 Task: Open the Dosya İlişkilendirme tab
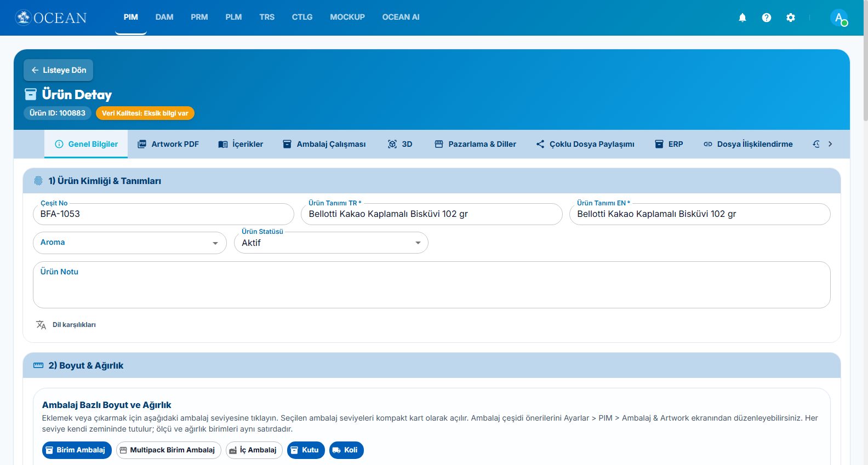point(748,144)
